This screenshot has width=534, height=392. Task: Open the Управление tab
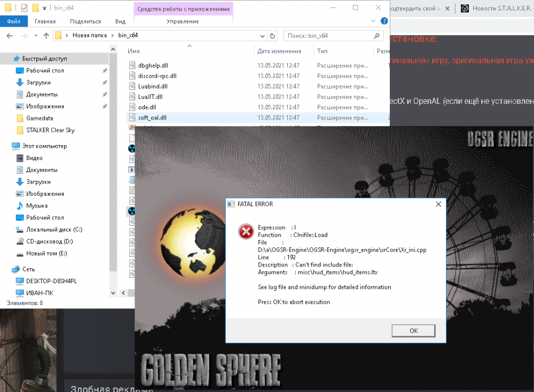click(183, 21)
